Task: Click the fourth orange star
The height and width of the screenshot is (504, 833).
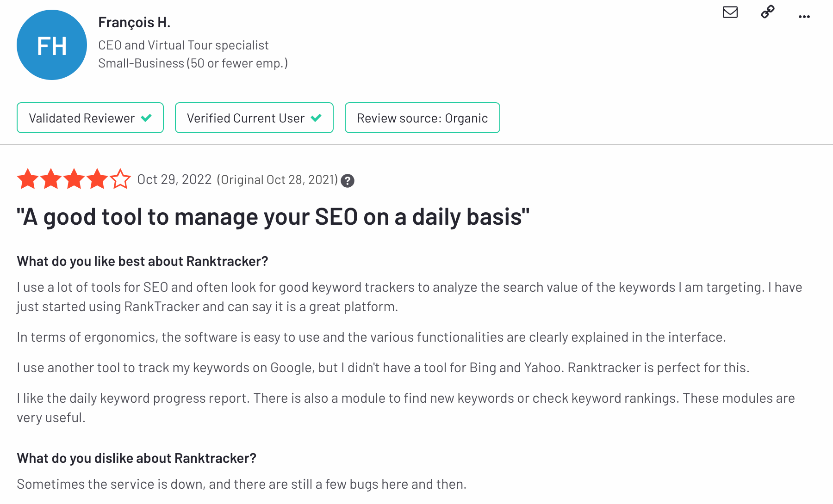Action: [97, 179]
